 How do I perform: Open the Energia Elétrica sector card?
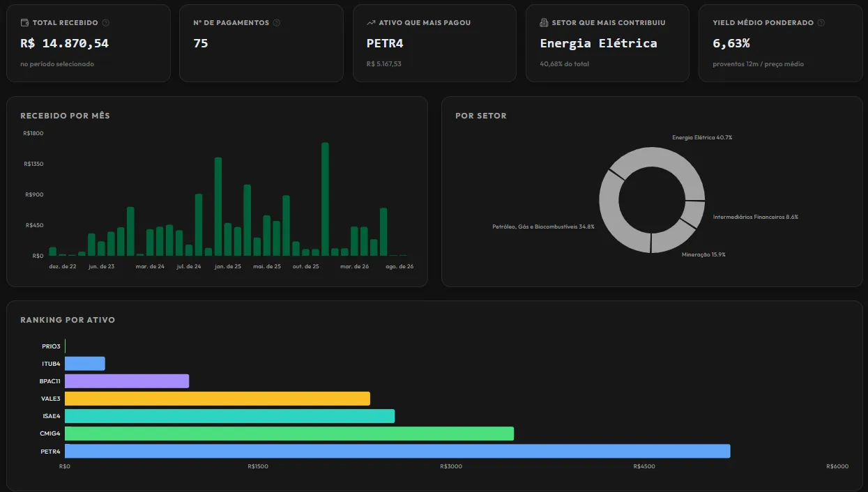607,43
